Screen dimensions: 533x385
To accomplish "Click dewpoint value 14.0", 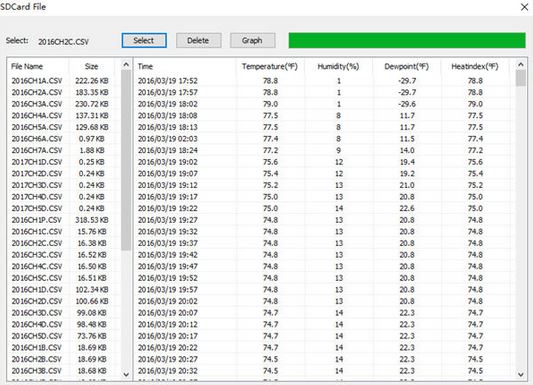I will (407, 150).
